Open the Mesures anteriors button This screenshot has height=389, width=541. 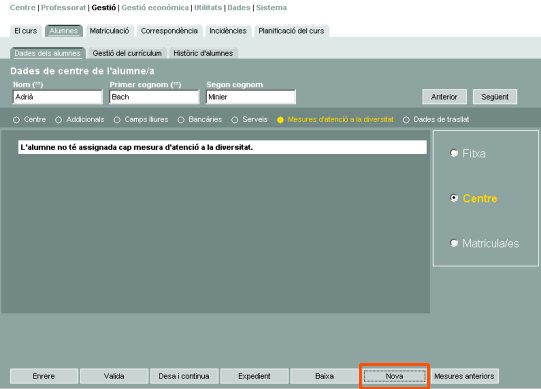coord(464,376)
